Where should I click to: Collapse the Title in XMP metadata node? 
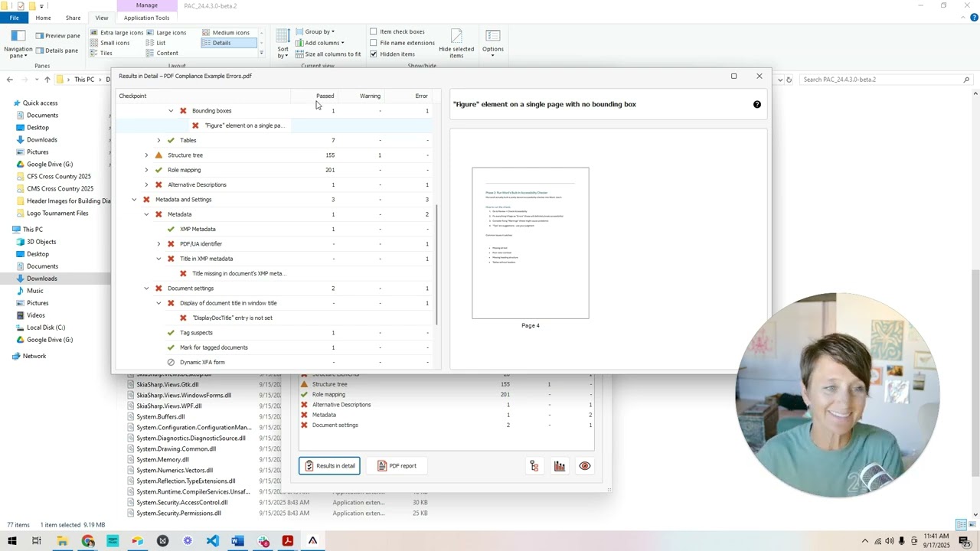coord(158,259)
